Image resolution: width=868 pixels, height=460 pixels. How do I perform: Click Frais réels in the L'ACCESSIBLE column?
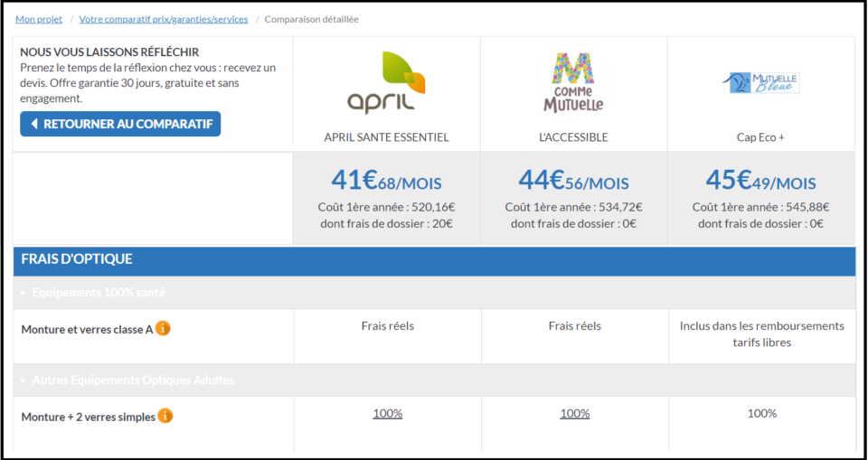(x=575, y=326)
